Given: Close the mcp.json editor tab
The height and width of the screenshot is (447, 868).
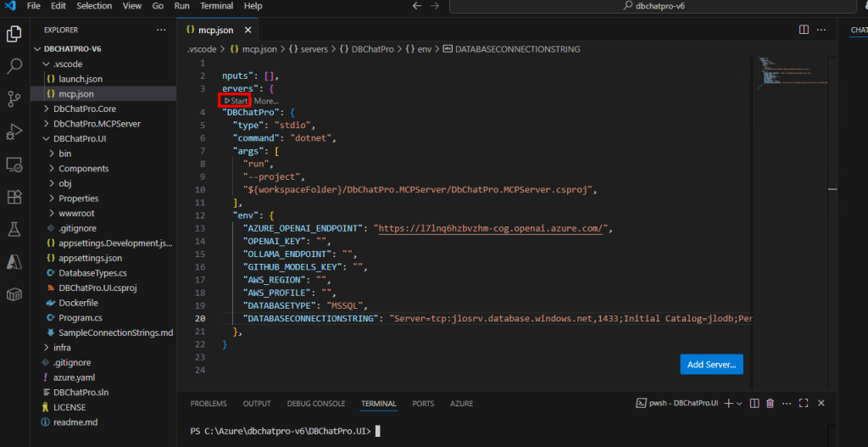Looking at the screenshot, I should (248, 30).
